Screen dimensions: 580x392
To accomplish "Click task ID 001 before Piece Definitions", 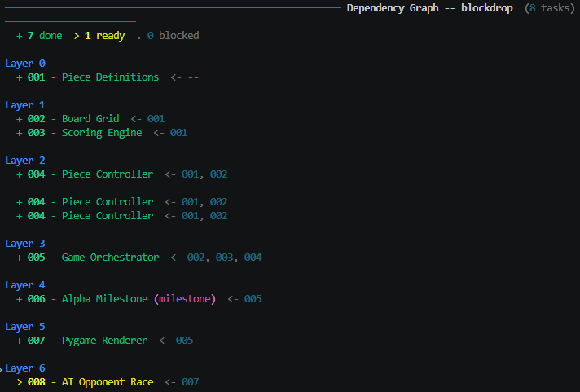I will pyautogui.click(x=36, y=77).
